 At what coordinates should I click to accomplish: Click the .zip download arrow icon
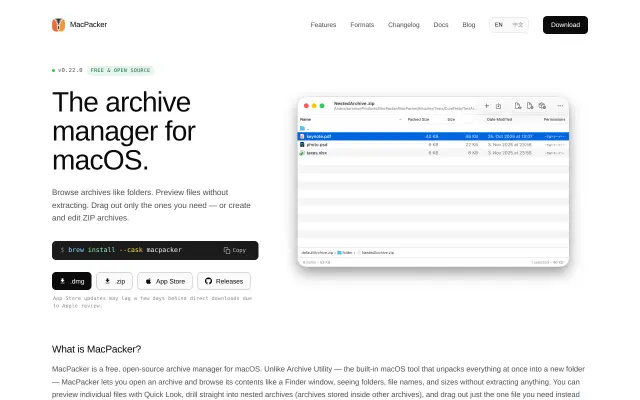coord(107,281)
